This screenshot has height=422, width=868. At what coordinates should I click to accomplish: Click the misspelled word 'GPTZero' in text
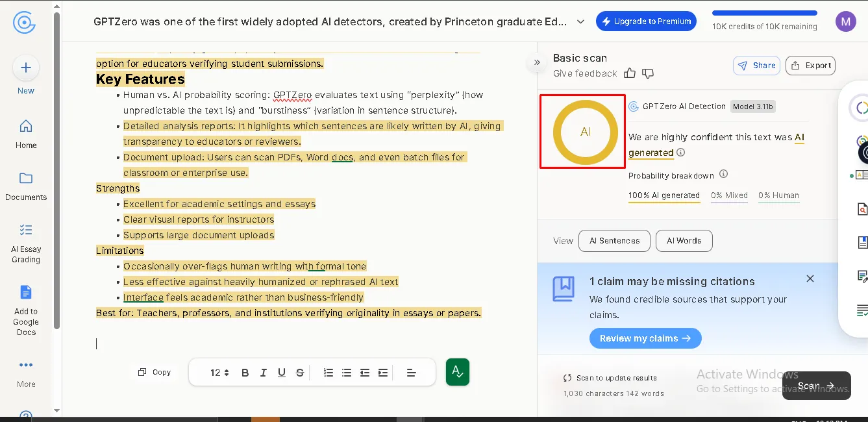pos(293,95)
